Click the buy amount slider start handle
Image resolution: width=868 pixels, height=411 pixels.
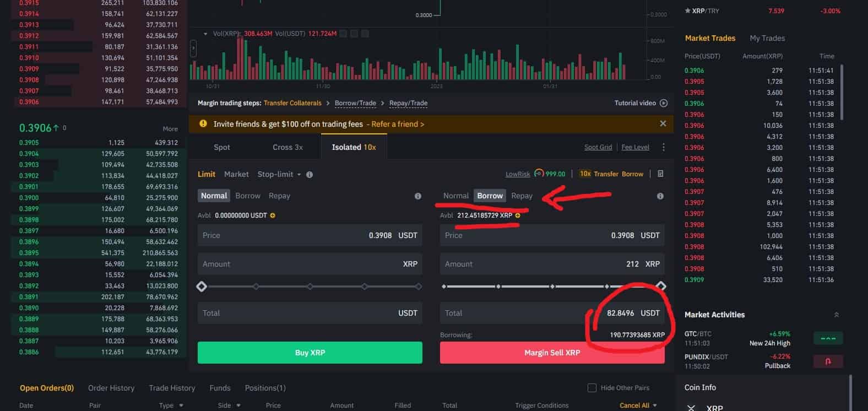tap(202, 286)
